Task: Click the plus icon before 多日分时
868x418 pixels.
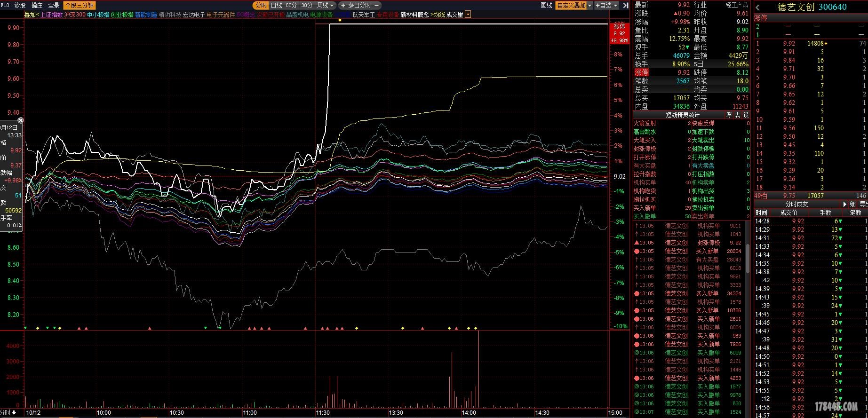Action: click(343, 5)
